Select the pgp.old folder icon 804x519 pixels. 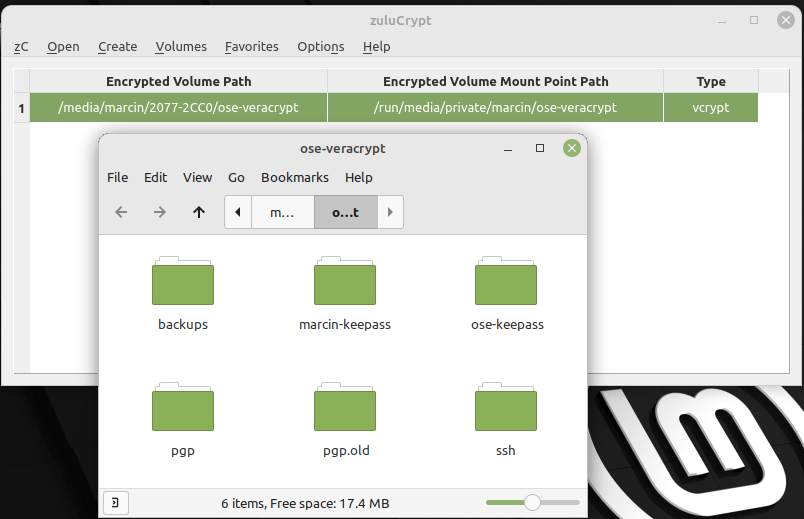coord(345,407)
